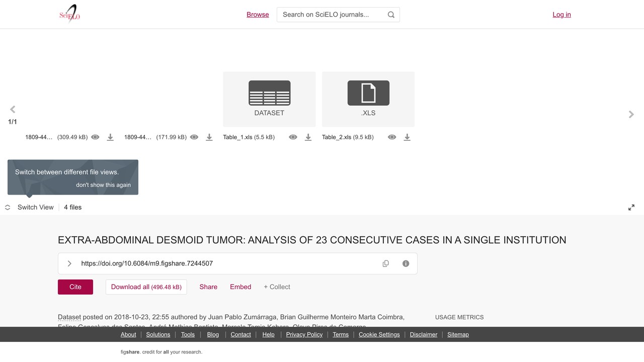The image size is (644, 362).
Task: Download Table_1.xls with the download icon
Action: 308,137
